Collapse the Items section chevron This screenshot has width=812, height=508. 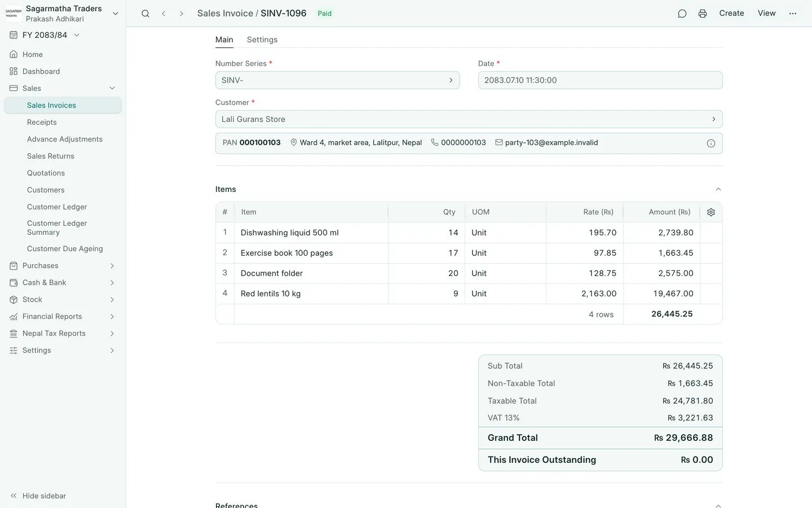point(718,190)
